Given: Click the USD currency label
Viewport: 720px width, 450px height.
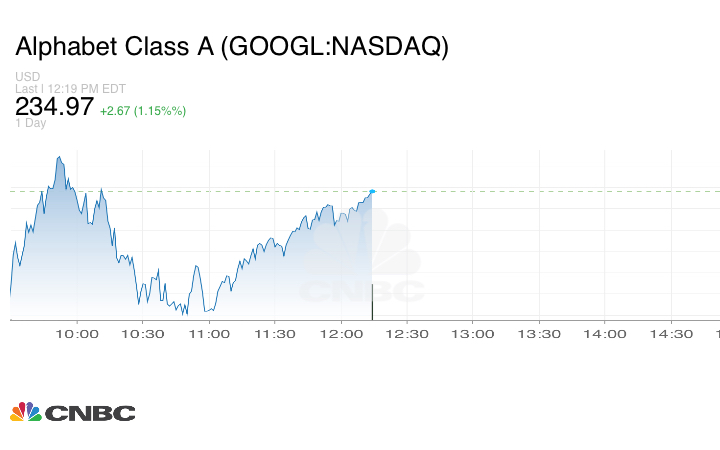Looking at the screenshot, I should 27,77.
